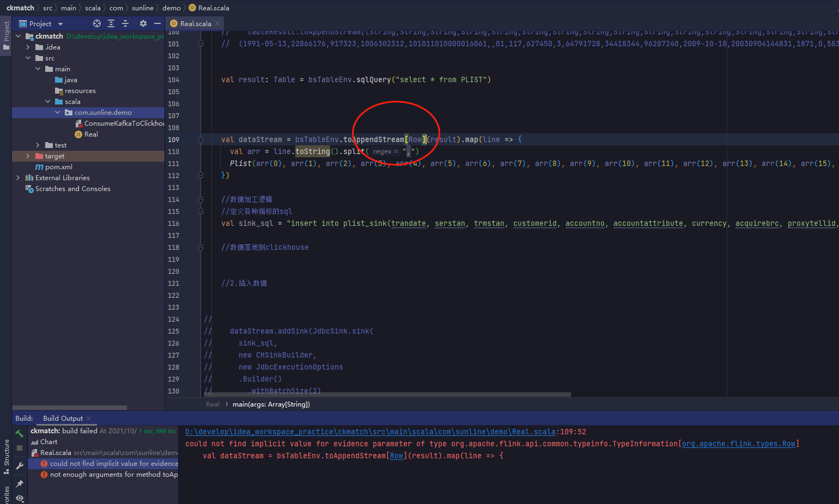Image resolution: width=839 pixels, height=504 pixels.
Task: Click the 'sunline' breadcrumb
Action: click(x=143, y=8)
